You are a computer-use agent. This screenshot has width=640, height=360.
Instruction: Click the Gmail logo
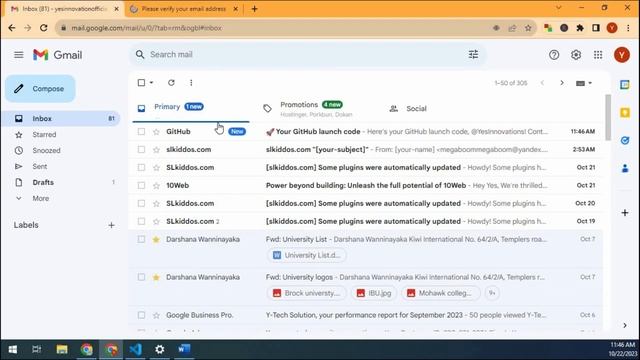(x=58, y=55)
